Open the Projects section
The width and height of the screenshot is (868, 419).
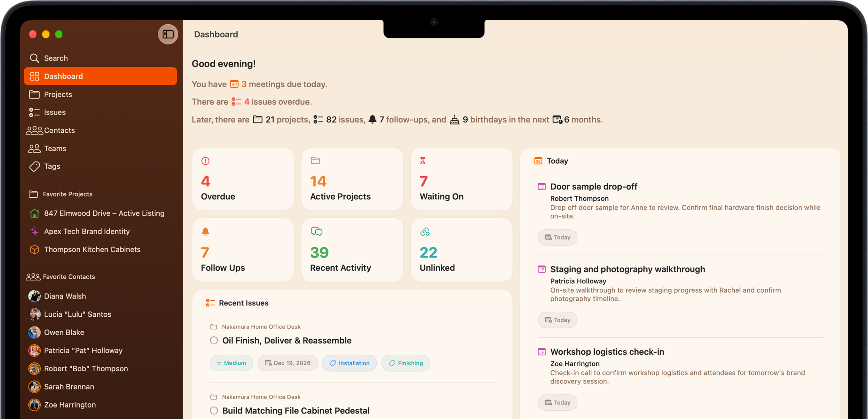click(x=100, y=94)
